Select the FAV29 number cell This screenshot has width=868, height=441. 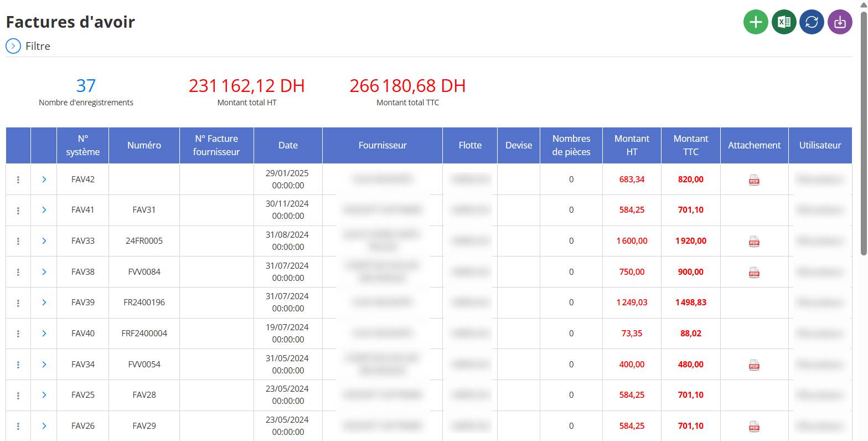click(144, 426)
